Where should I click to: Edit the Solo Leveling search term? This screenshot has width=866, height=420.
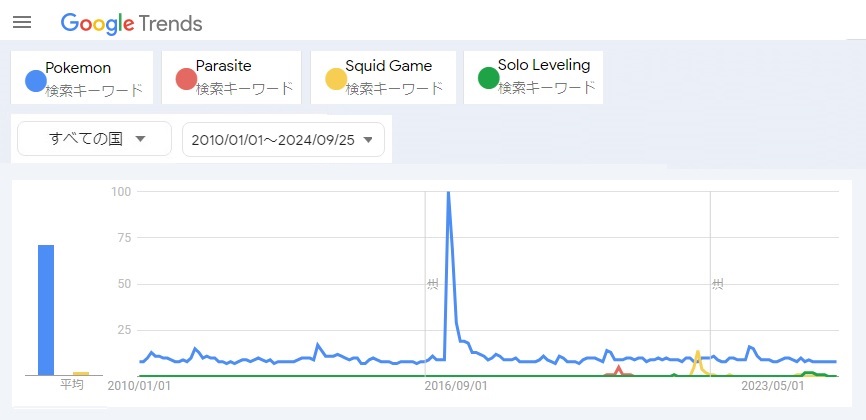tap(543, 65)
